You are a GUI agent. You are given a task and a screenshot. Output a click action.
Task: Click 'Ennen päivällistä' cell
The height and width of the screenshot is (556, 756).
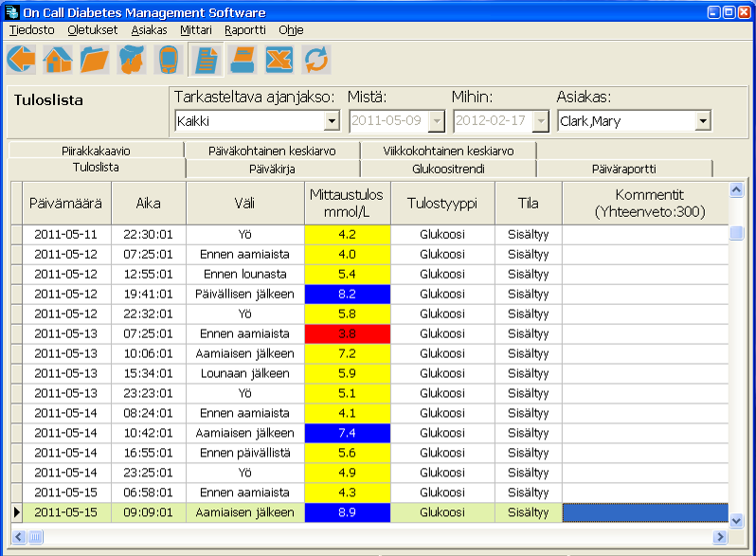[245, 453]
